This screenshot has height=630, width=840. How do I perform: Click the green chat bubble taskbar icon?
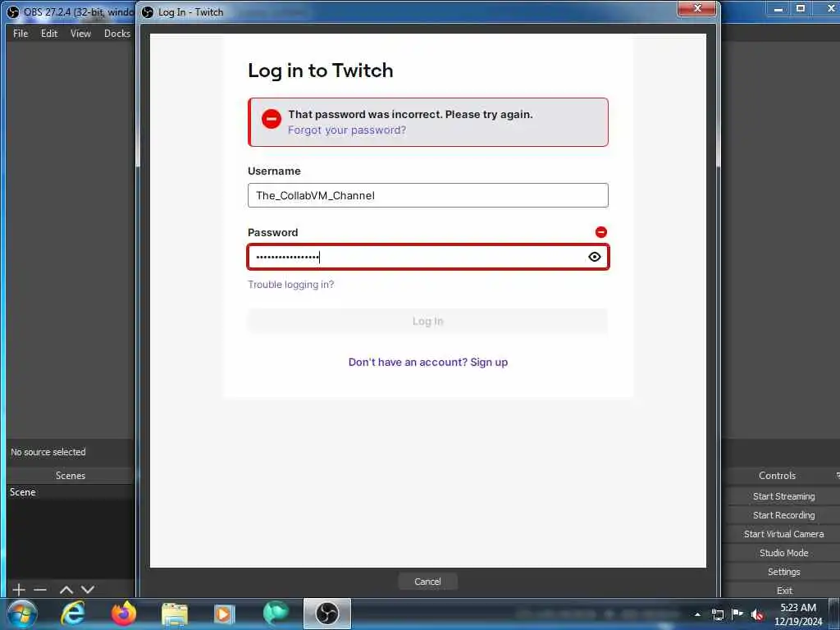[x=276, y=614]
